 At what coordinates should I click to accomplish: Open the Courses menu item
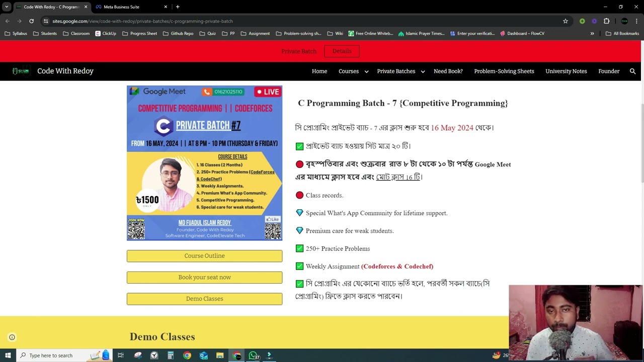point(348,71)
